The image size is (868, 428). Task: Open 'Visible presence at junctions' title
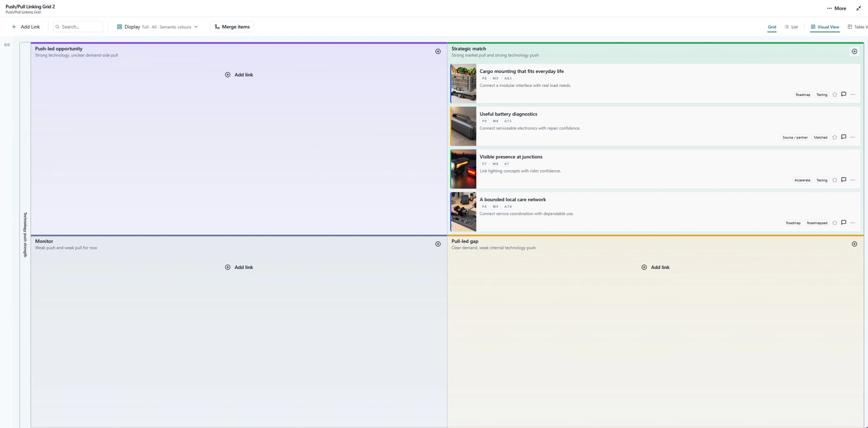coord(511,157)
